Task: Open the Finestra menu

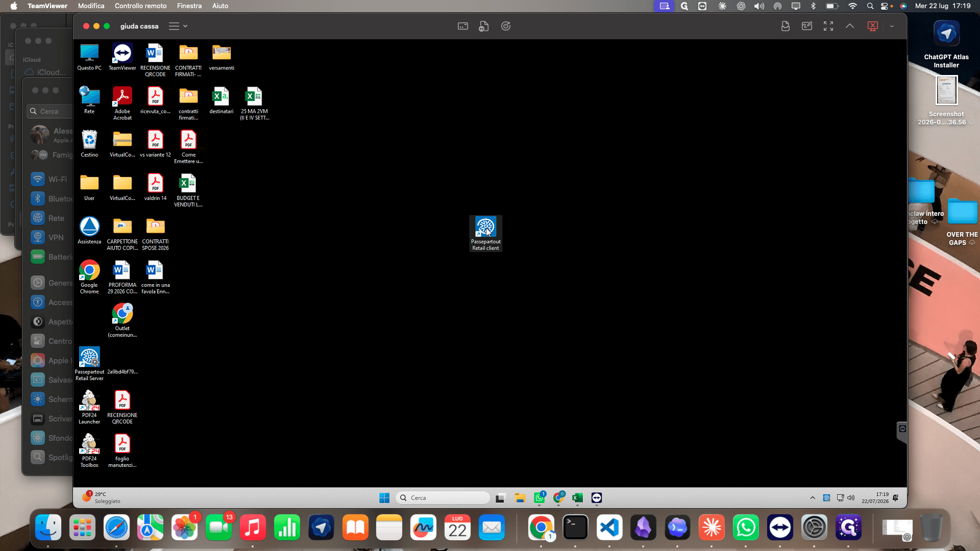Action: click(189, 6)
